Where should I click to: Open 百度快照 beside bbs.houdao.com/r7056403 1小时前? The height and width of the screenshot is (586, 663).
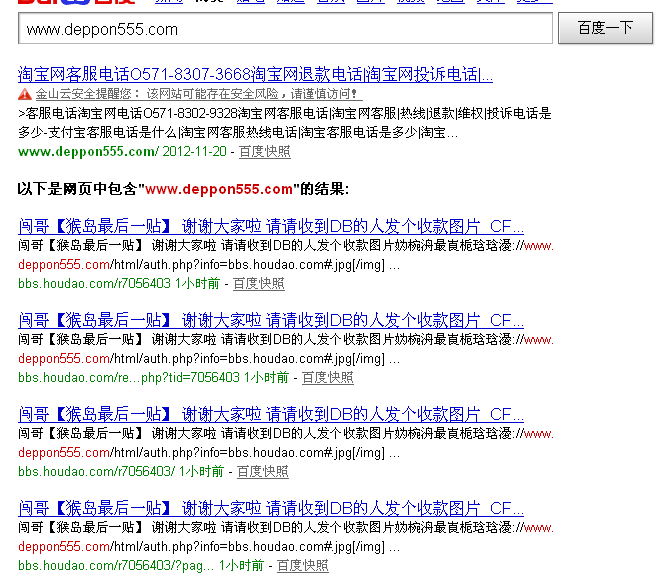(x=259, y=283)
